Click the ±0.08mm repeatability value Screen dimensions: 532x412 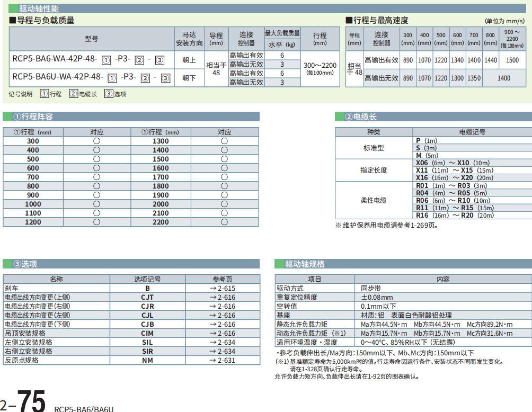pos(377,298)
